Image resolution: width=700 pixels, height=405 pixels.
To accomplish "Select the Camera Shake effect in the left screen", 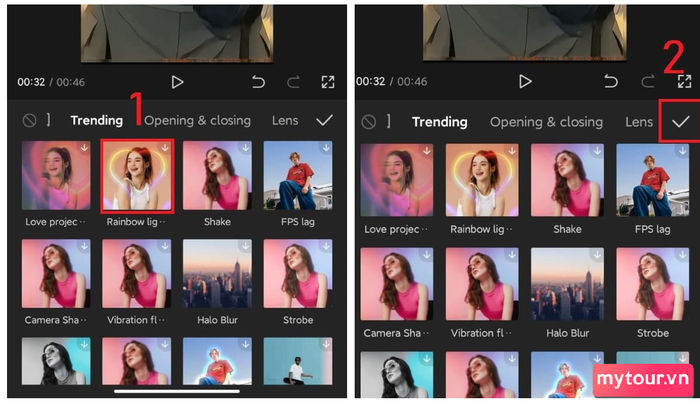I will point(56,273).
